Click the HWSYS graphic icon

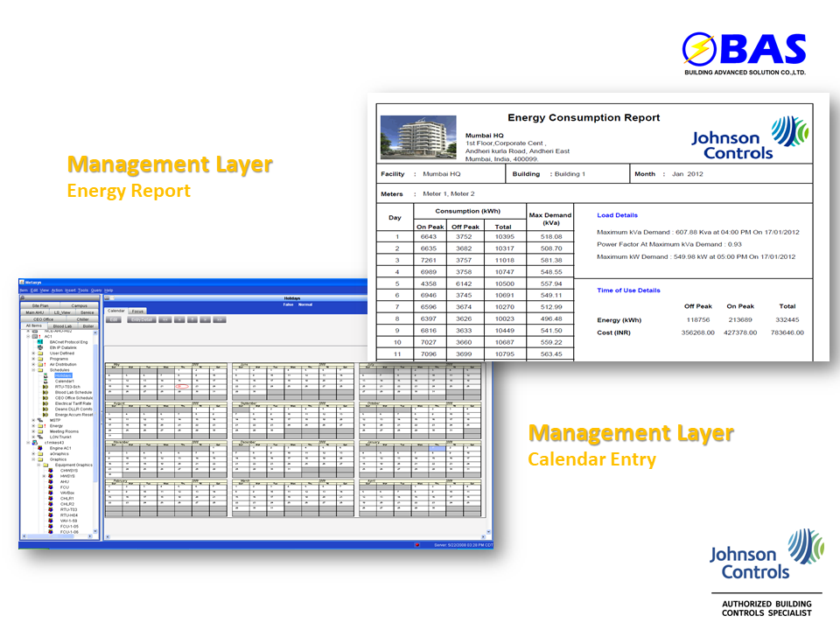click(x=51, y=476)
